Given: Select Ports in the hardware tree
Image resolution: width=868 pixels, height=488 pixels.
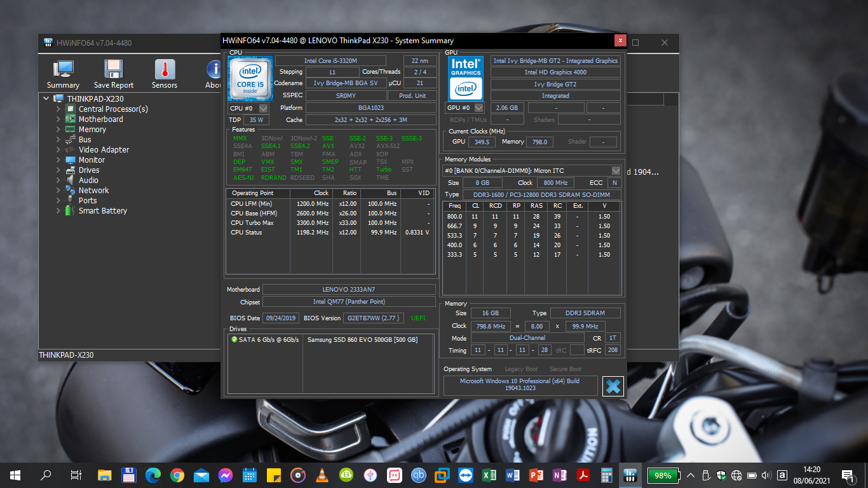Looking at the screenshot, I should [x=88, y=200].
